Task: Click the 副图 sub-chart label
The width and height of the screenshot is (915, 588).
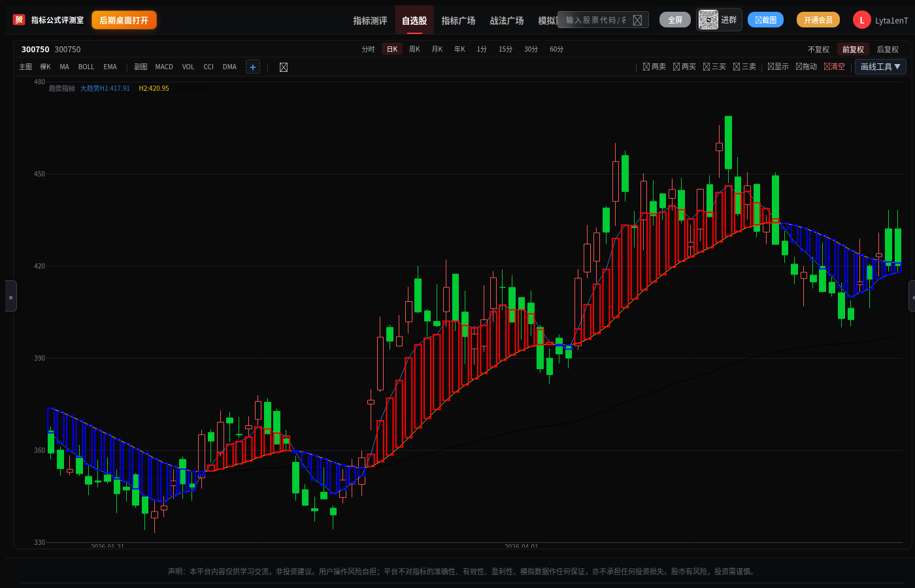Action: (141, 67)
